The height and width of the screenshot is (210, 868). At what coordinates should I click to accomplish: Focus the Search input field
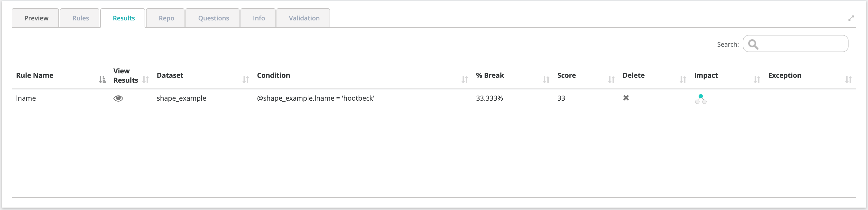[802, 44]
